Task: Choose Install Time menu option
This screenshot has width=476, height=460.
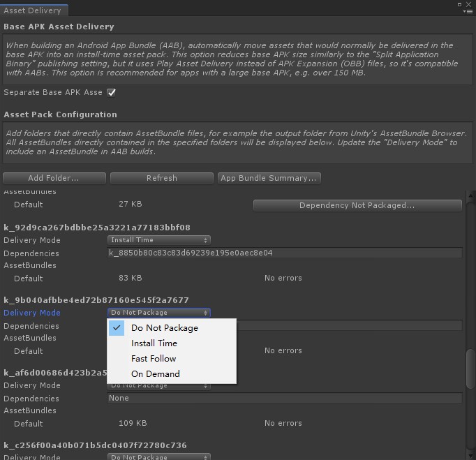Action: (x=172, y=343)
